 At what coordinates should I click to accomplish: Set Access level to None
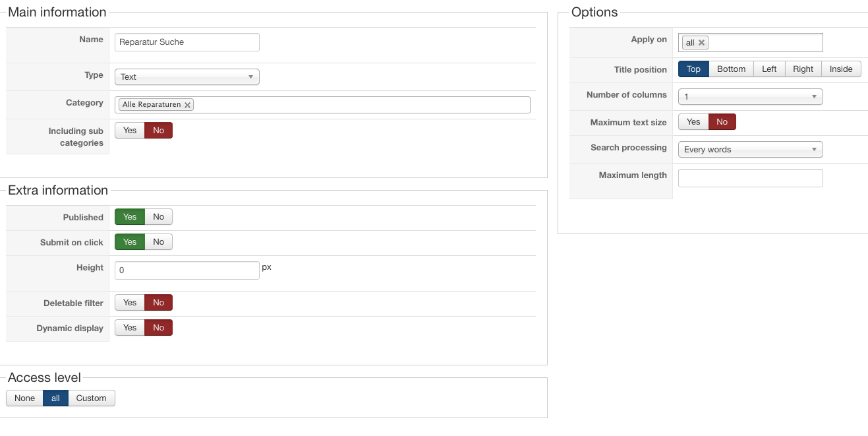(x=25, y=398)
